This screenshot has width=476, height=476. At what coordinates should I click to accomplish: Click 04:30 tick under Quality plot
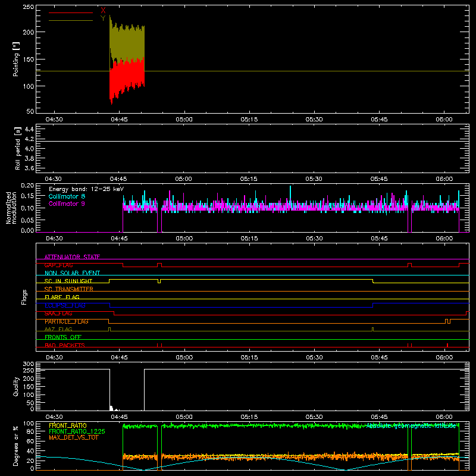pos(54,417)
